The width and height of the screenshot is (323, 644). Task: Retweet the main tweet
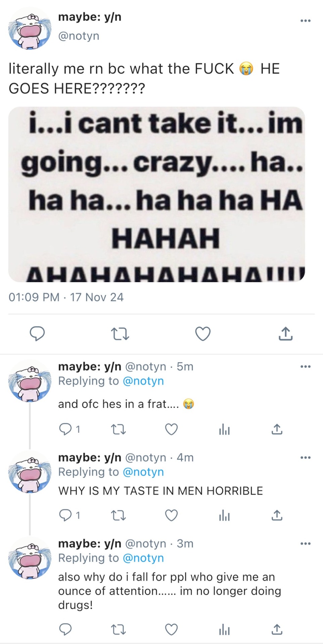[120, 334]
